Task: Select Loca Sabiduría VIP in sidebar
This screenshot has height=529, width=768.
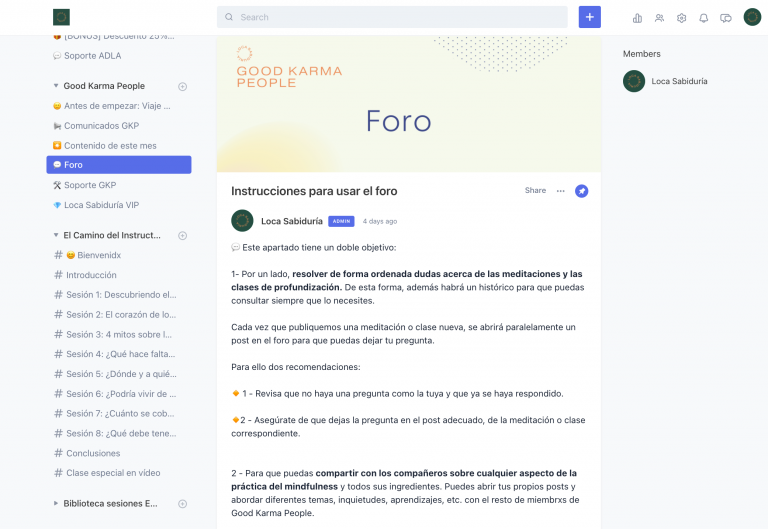Action: [96, 205]
